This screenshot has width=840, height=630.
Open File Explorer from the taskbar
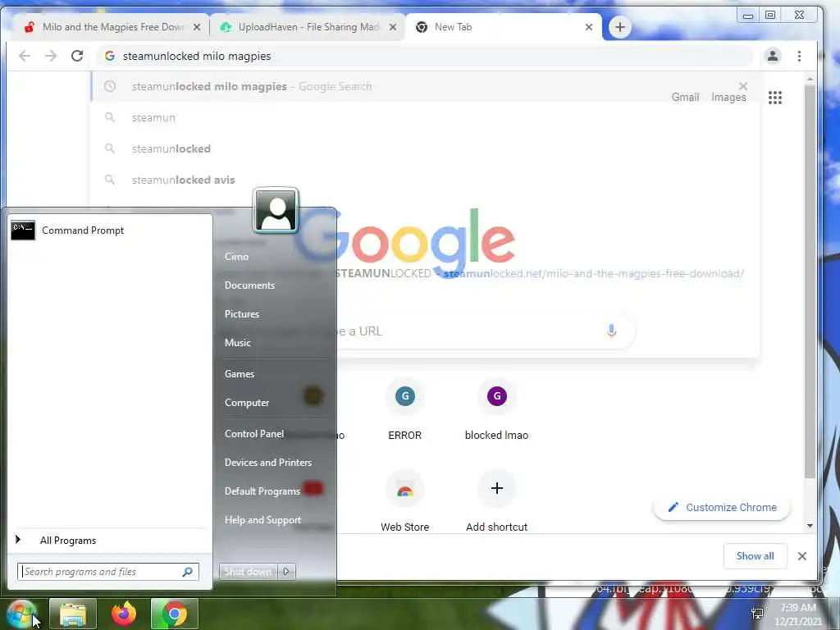click(x=73, y=614)
